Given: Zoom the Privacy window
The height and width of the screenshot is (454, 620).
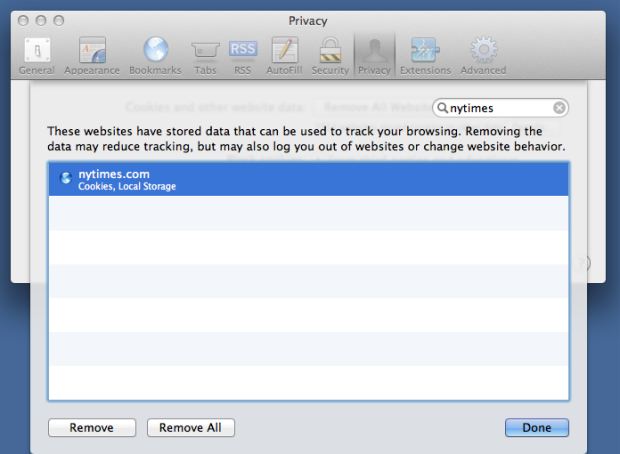Looking at the screenshot, I should pyautogui.click(x=59, y=21).
